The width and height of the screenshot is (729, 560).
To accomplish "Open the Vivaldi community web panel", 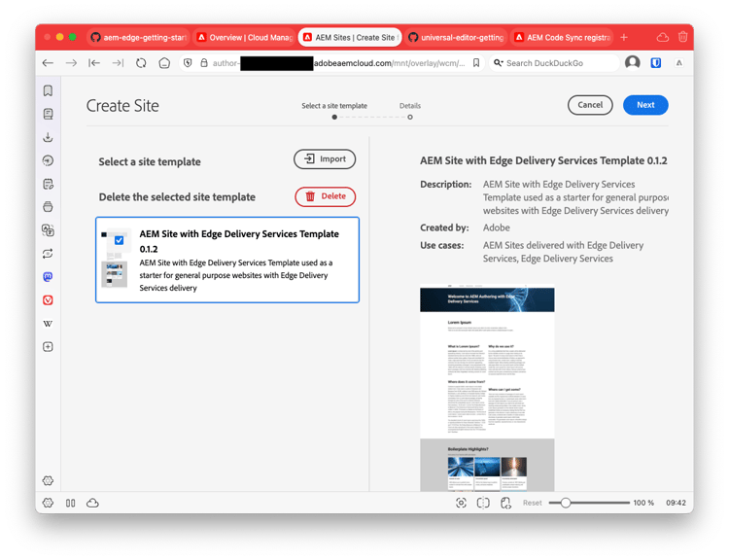I will (x=48, y=300).
